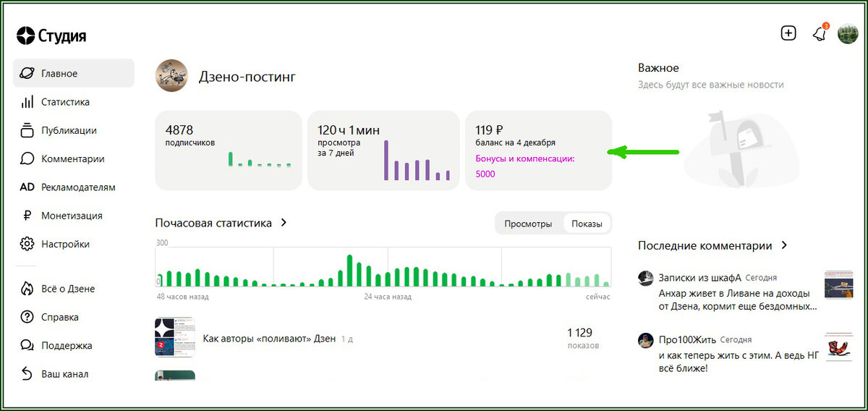Click the gear icon beside Настройки
Viewport: 868px width, 411px height.
coord(27,244)
